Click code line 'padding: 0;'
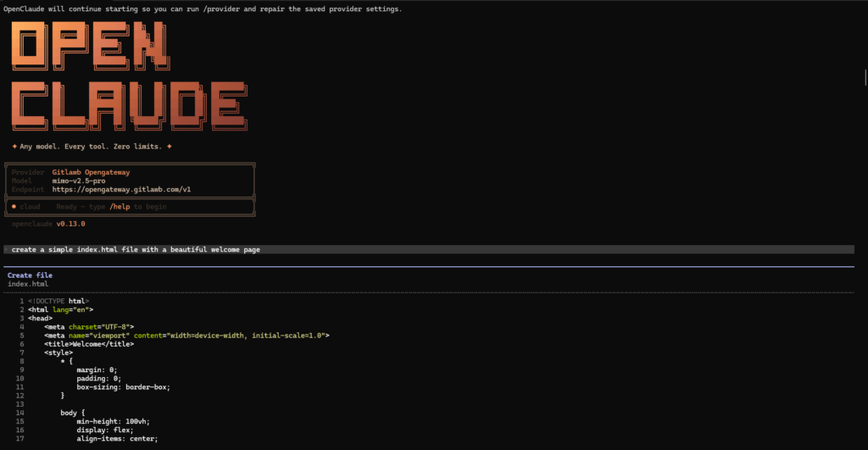The width and height of the screenshot is (868, 450). coord(98,379)
